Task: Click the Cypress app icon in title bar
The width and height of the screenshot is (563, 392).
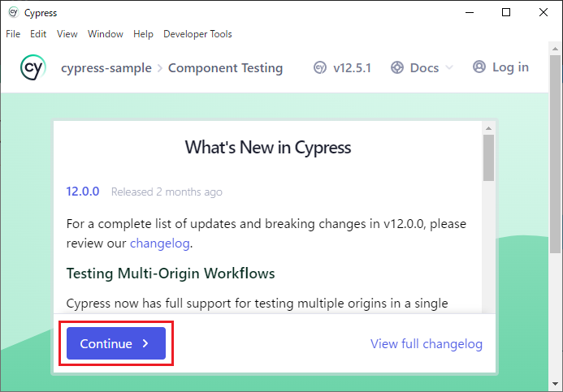Action: pyautogui.click(x=13, y=12)
